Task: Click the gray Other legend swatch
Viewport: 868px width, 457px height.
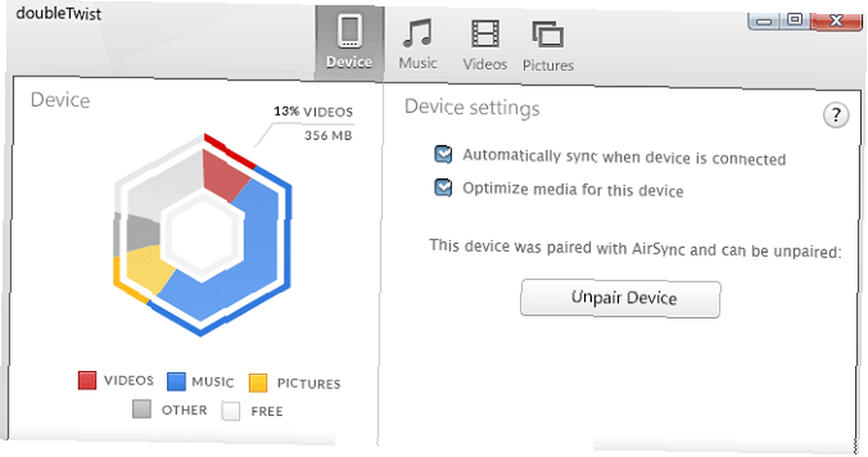Action: pos(141,409)
